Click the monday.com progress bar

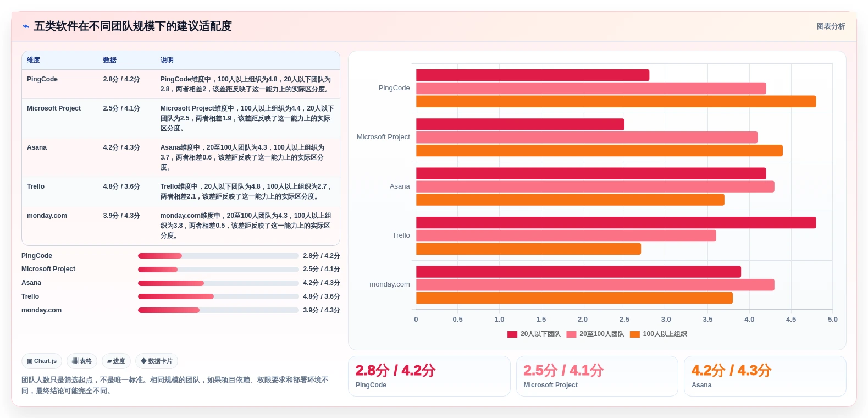[218, 310]
